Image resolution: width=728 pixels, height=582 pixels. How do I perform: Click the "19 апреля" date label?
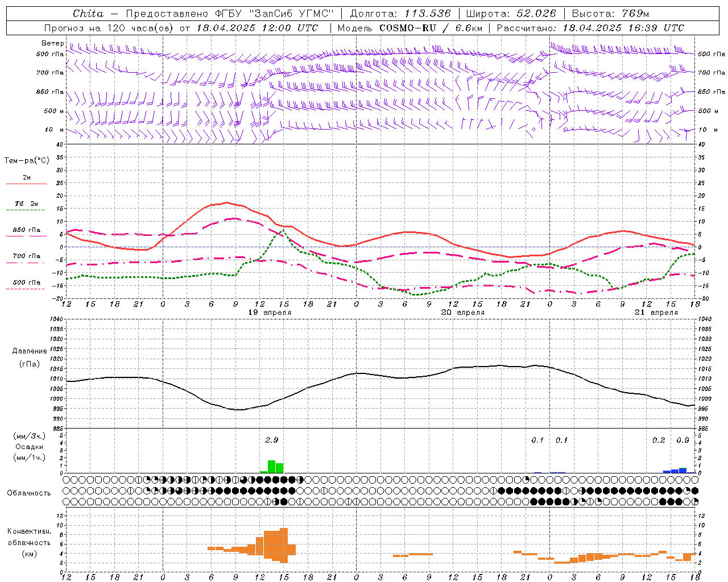tap(270, 313)
